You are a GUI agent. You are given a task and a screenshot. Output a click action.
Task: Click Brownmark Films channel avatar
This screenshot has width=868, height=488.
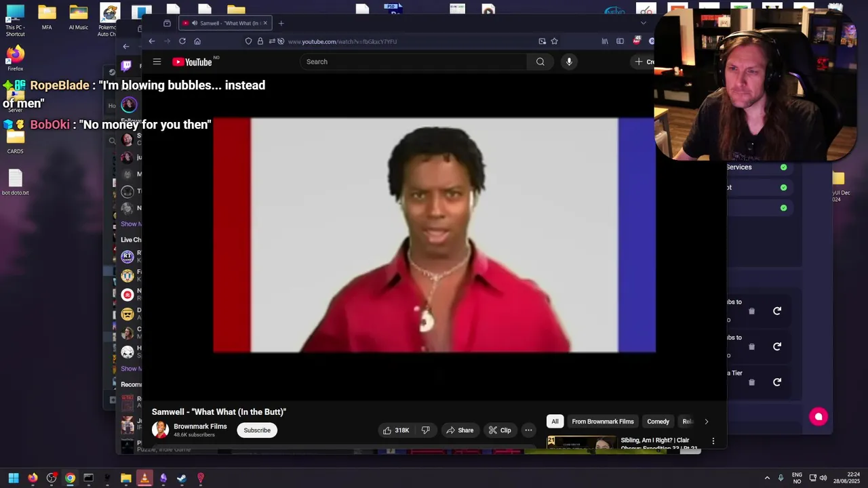tap(161, 430)
